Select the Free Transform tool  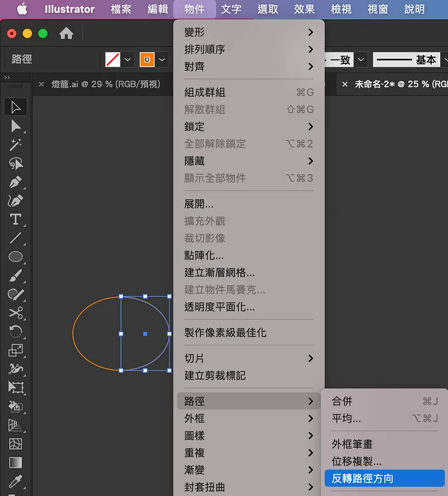(x=16, y=387)
